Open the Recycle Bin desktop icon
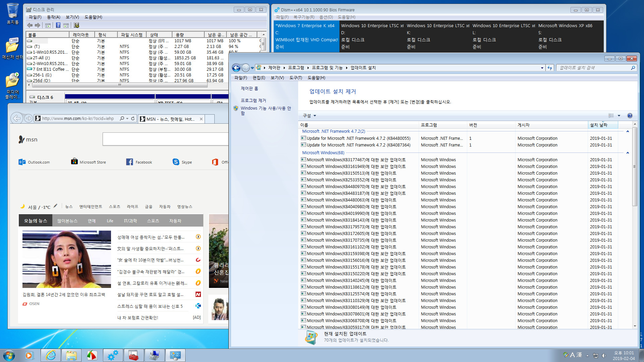Image resolution: width=644 pixels, height=362 pixels. (13, 14)
